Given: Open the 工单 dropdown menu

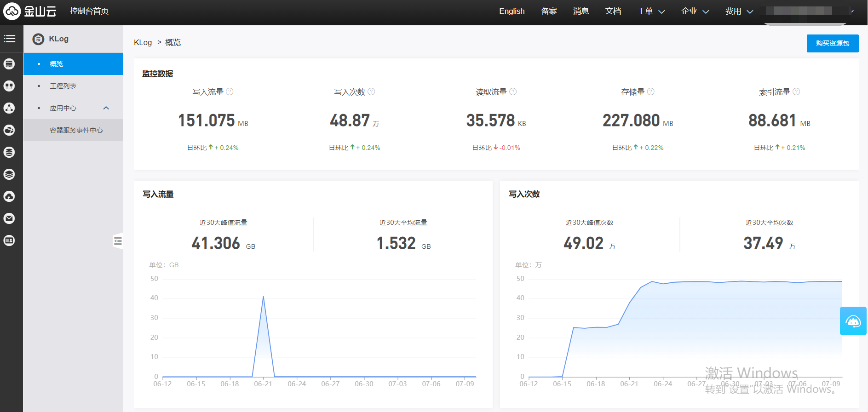Looking at the screenshot, I should (x=650, y=11).
